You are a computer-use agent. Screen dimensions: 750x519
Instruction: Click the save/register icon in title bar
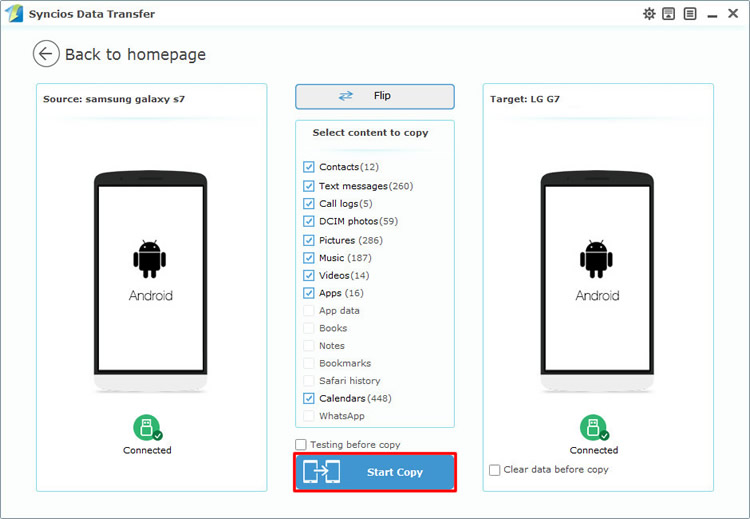(x=669, y=14)
